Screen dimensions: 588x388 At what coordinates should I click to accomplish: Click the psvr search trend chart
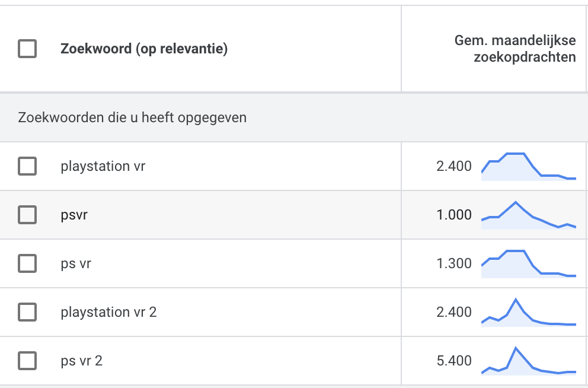(529, 215)
